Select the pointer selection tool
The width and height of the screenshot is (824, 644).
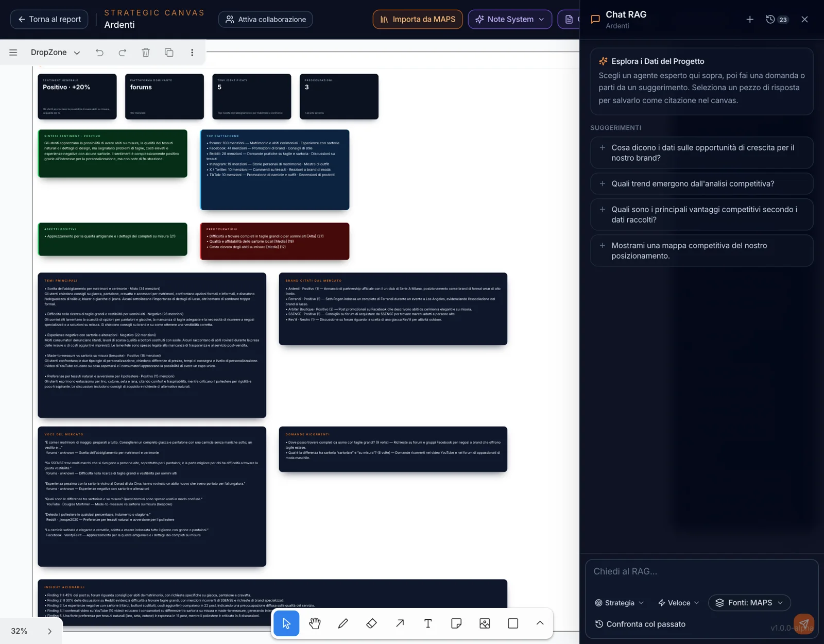(286, 623)
